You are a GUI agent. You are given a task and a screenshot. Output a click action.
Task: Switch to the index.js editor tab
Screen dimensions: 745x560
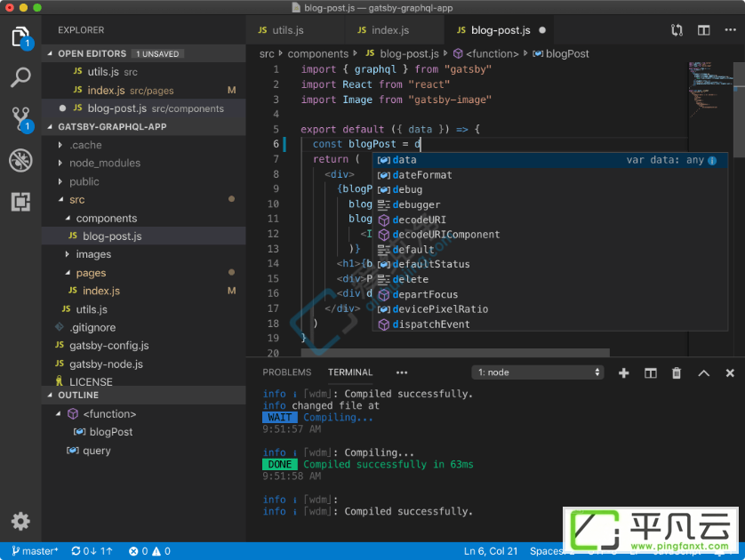tap(394, 30)
